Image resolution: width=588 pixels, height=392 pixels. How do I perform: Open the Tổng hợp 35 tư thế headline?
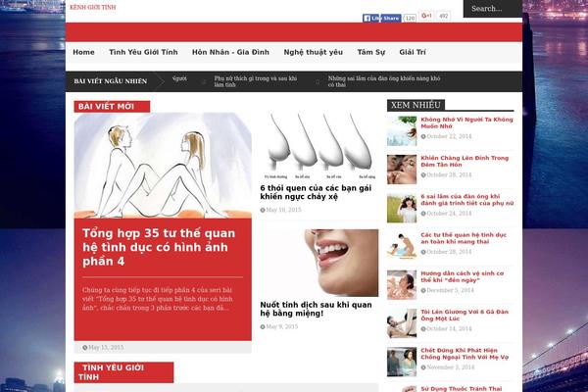[159, 247]
